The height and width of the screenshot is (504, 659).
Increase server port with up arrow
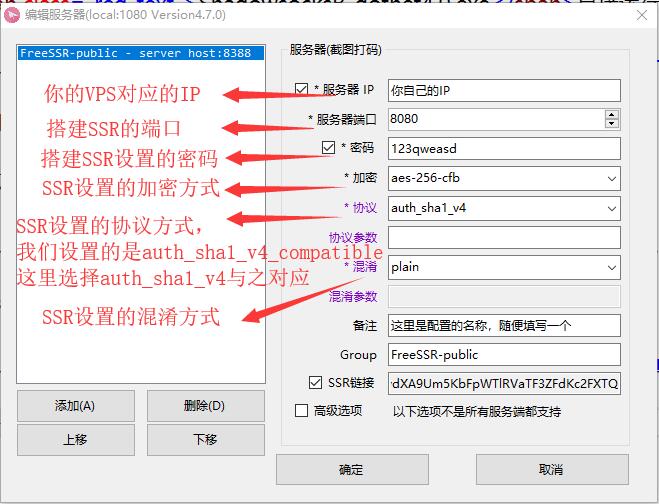(x=611, y=114)
